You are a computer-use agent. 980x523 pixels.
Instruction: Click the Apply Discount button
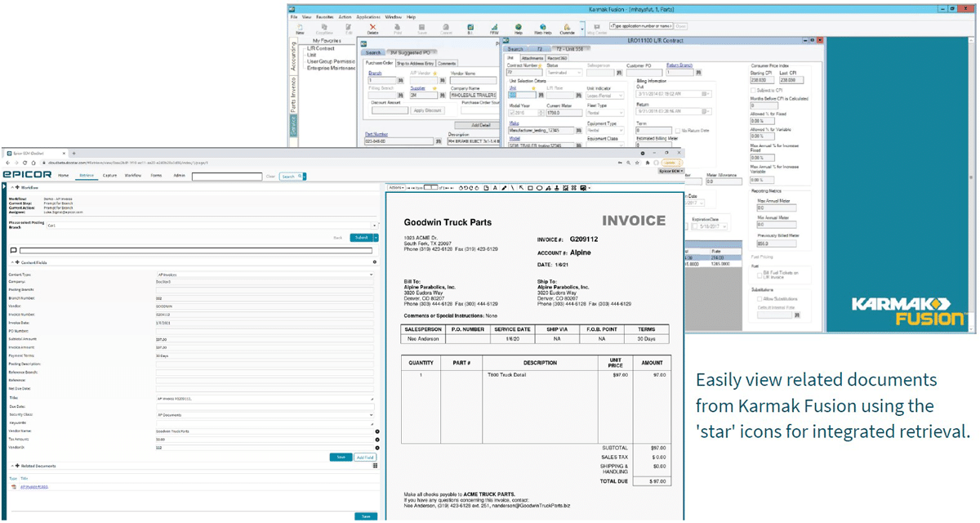pyautogui.click(x=427, y=110)
